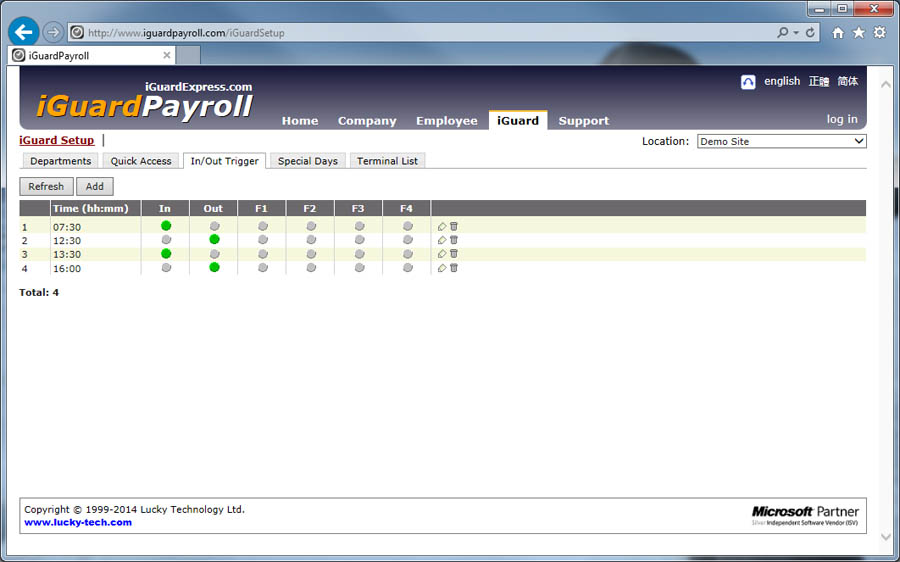Open browser home page icon

[x=838, y=33]
